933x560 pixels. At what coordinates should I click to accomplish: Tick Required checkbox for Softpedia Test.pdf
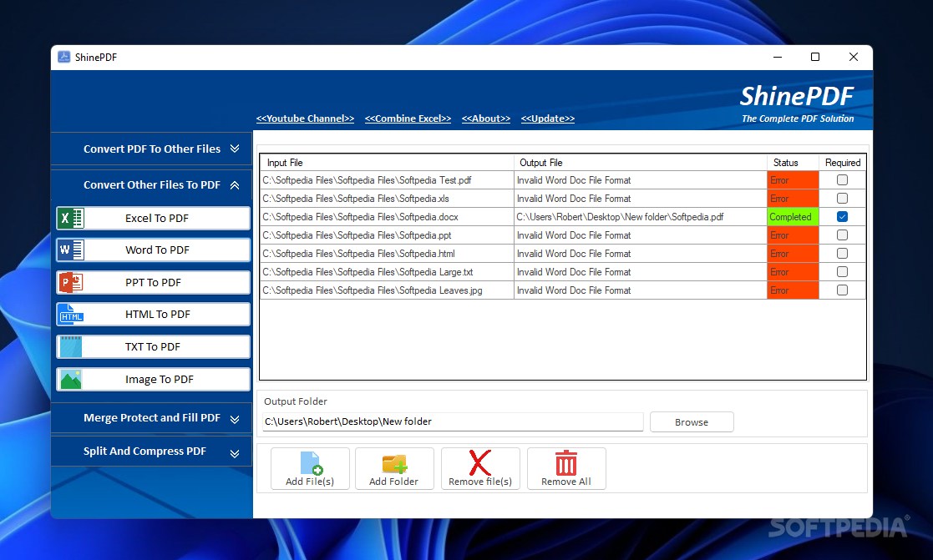(x=842, y=180)
